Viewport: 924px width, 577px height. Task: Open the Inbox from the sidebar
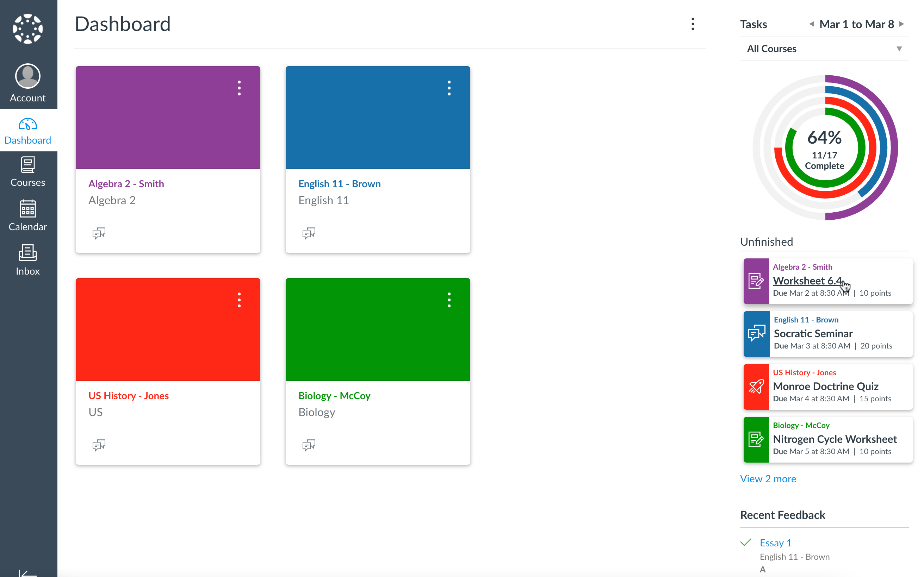(x=27, y=259)
